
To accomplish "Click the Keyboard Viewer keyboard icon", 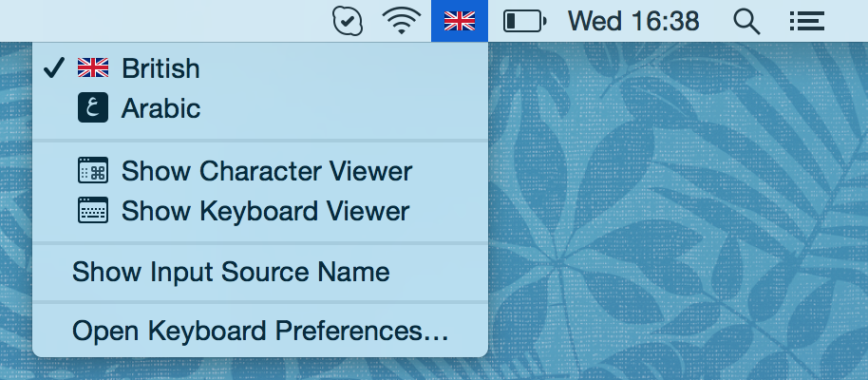I will click(x=93, y=211).
